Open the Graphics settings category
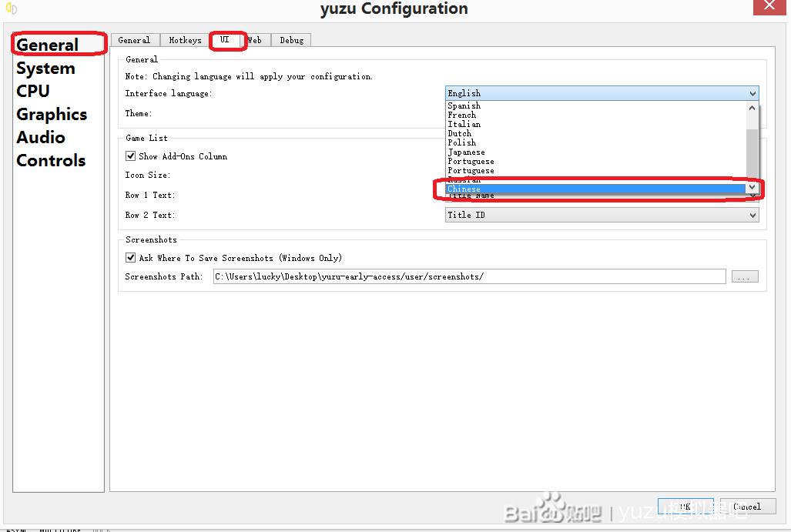The image size is (791, 532). [x=52, y=114]
